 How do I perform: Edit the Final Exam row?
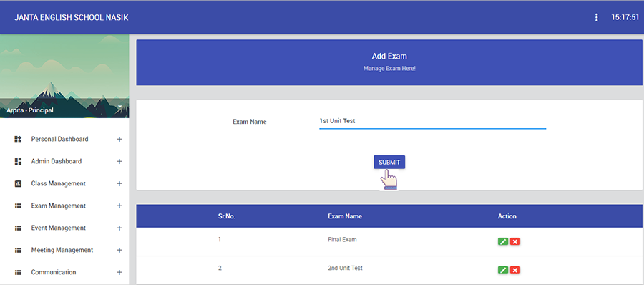503,241
